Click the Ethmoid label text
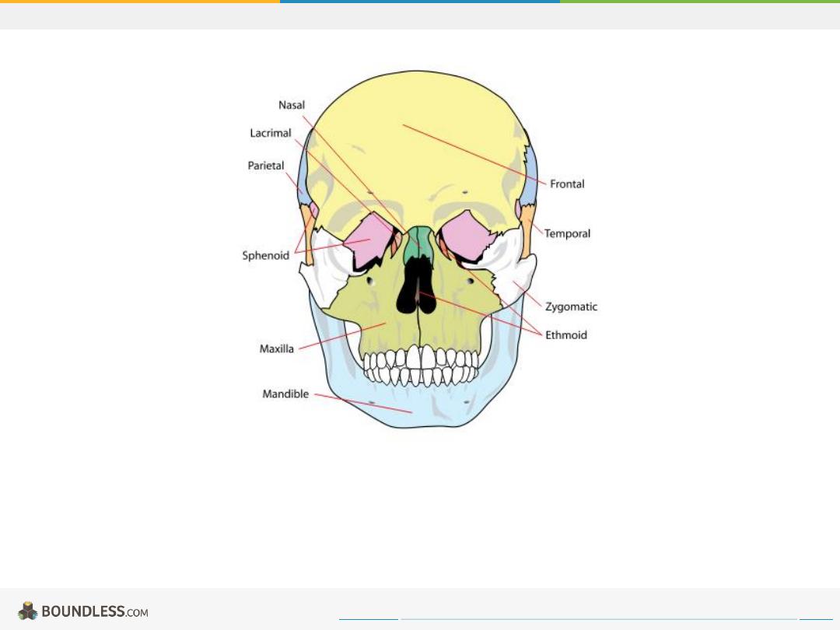This screenshot has height=630, width=840. click(x=566, y=334)
